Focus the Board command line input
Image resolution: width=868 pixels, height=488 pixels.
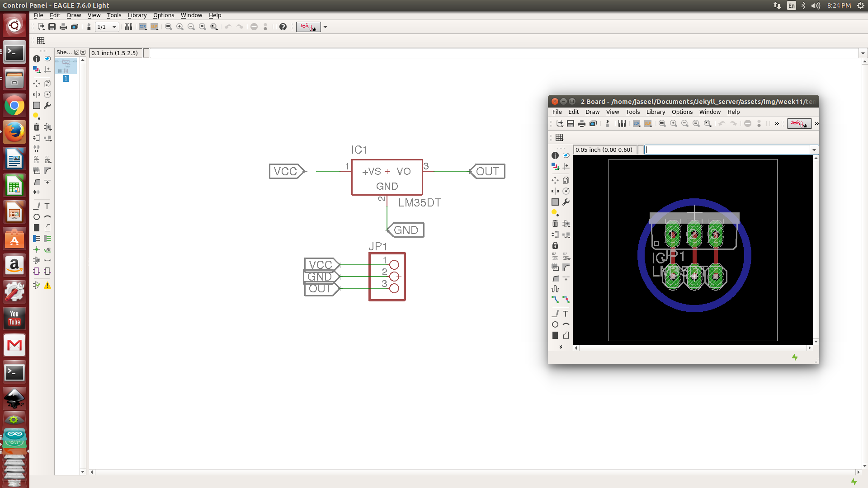727,150
